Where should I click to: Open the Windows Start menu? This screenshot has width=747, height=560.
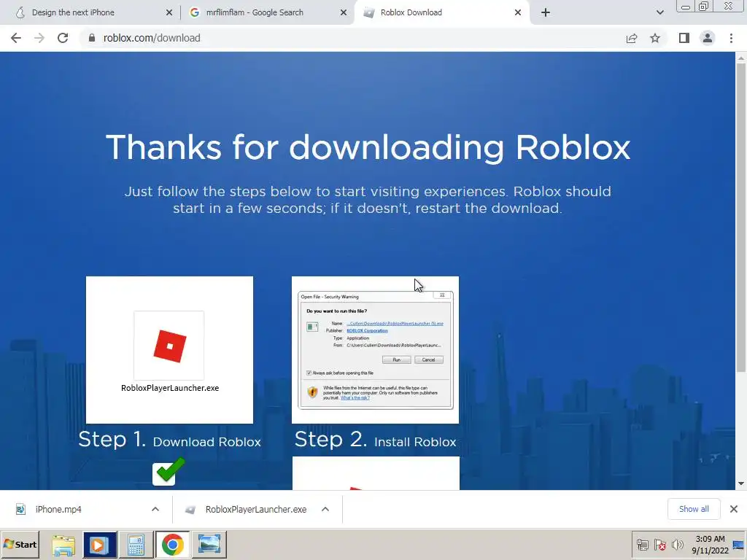coord(20,544)
